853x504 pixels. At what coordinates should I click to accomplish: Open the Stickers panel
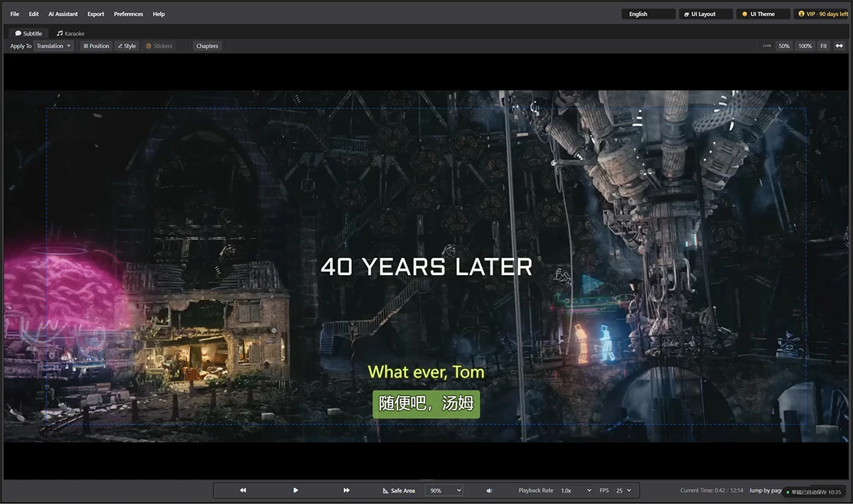pyautogui.click(x=159, y=46)
